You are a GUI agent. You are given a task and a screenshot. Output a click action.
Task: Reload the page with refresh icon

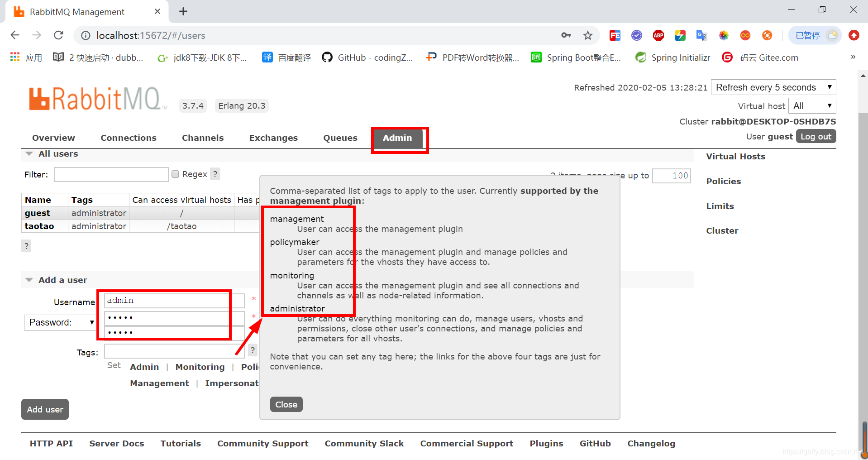pyautogui.click(x=58, y=35)
